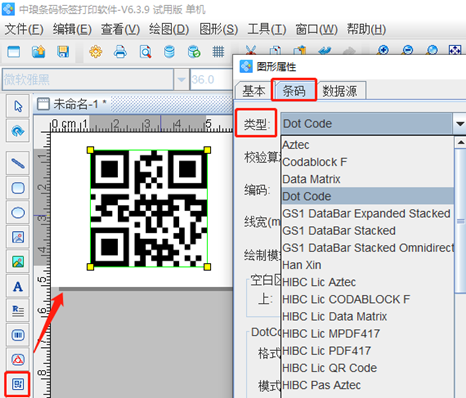The width and height of the screenshot is (466, 398).
Task: Select the QR code drawing tool
Action: [x=18, y=384]
